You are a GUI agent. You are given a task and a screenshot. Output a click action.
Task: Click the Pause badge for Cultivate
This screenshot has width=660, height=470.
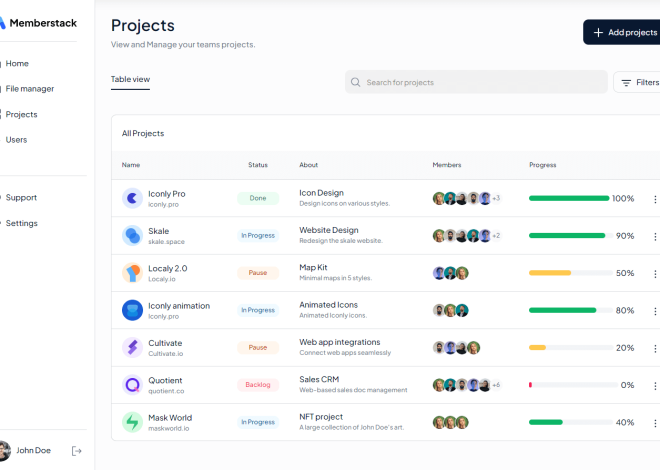click(258, 348)
